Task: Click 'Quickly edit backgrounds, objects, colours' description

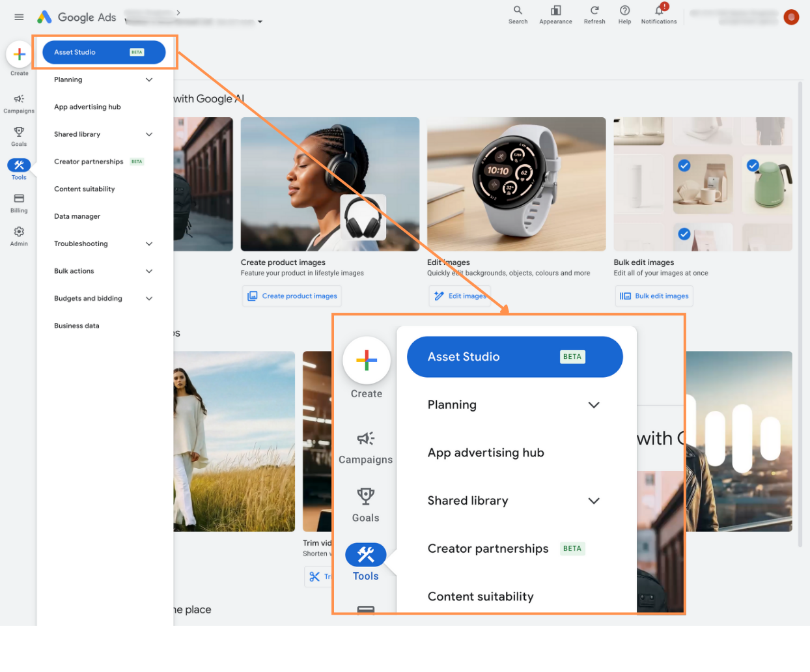Action: [509, 273]
